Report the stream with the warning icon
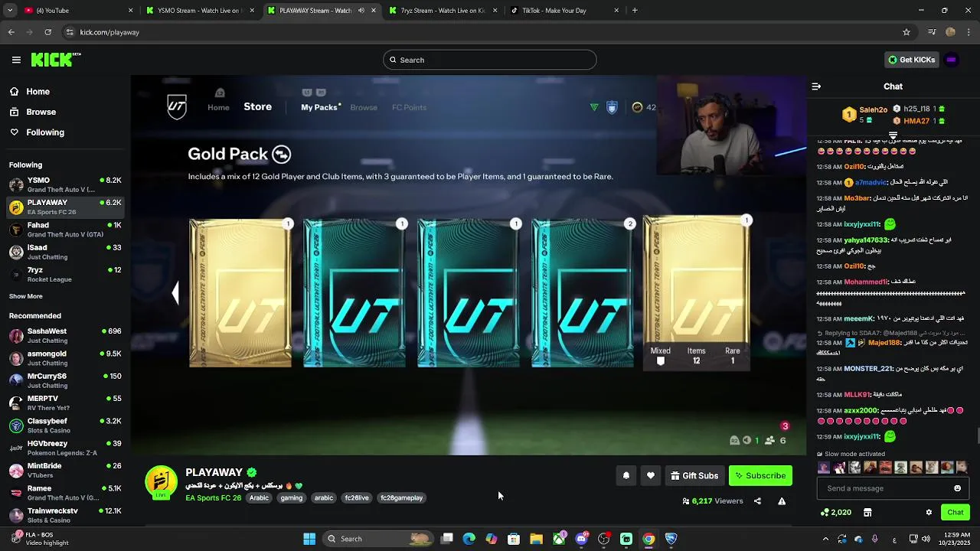980x551 pixels. click(x=782, y=501)
